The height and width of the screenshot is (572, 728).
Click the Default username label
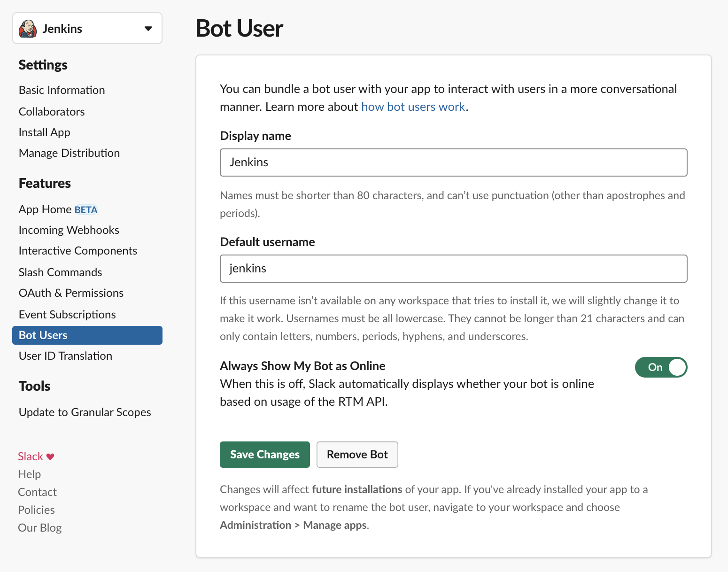tap(268, 242)
